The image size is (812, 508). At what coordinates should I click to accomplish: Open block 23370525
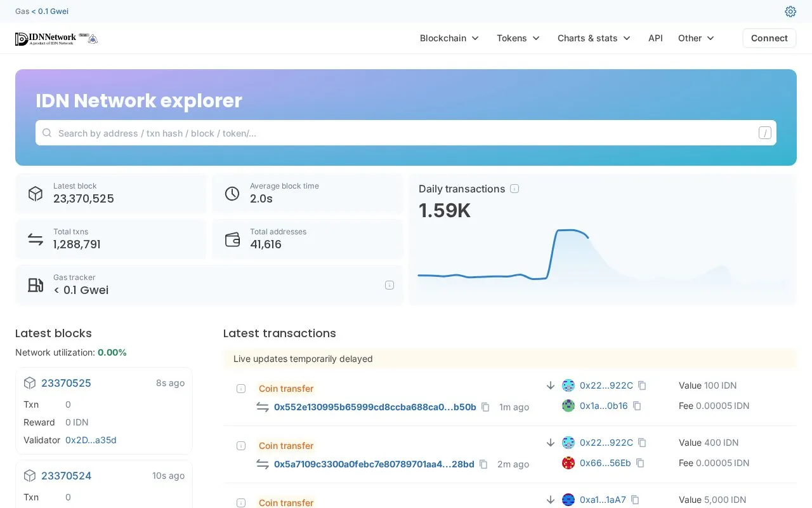(x=66, y=383)
